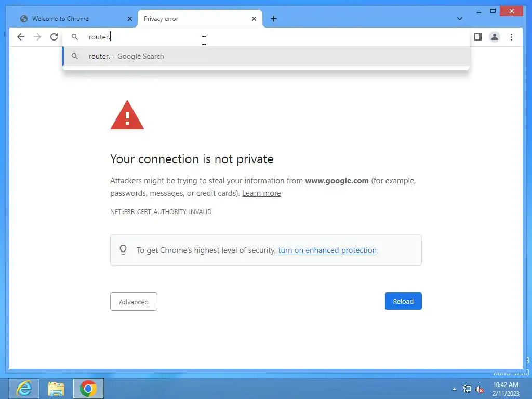
Task: Go back to previous page
Action: (21, 37)
